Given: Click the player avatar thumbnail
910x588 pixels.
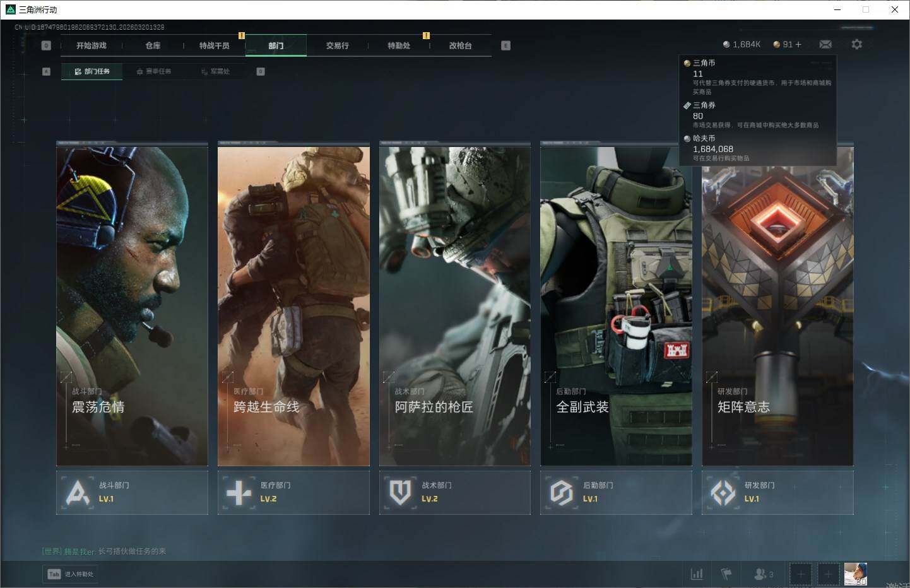Looking at the screenshot, I should 855,573.
